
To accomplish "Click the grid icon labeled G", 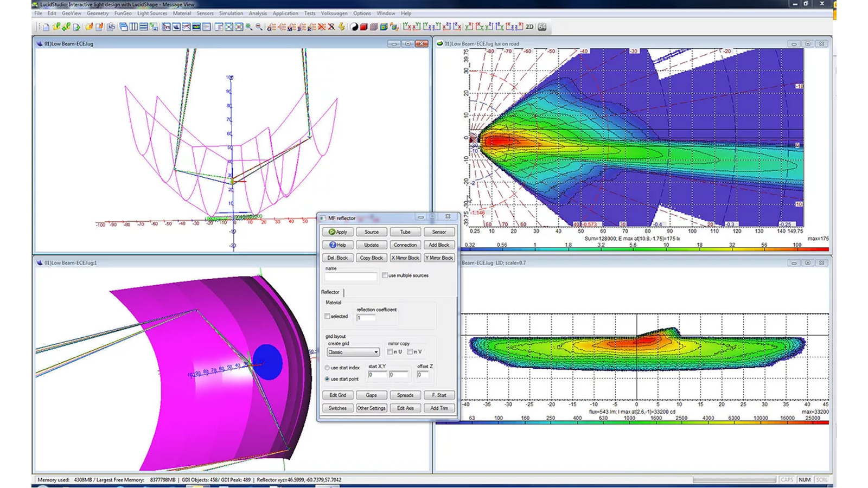I will pyautogui.click(x=272, y=27).
